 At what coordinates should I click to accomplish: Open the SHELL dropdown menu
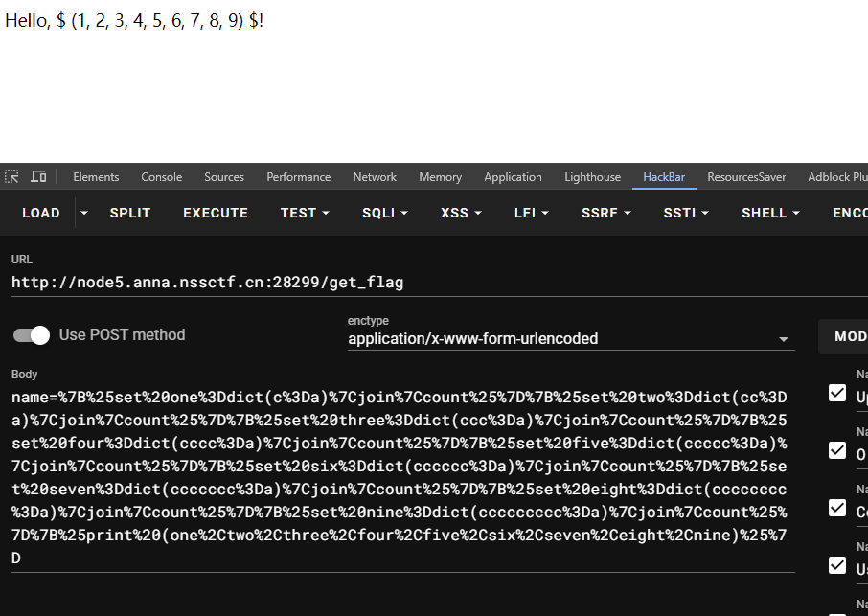770,213
